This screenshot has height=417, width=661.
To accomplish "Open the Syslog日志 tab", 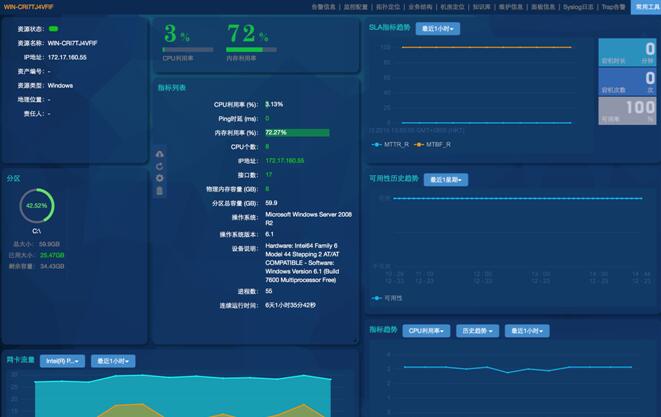I will [574, 6].
